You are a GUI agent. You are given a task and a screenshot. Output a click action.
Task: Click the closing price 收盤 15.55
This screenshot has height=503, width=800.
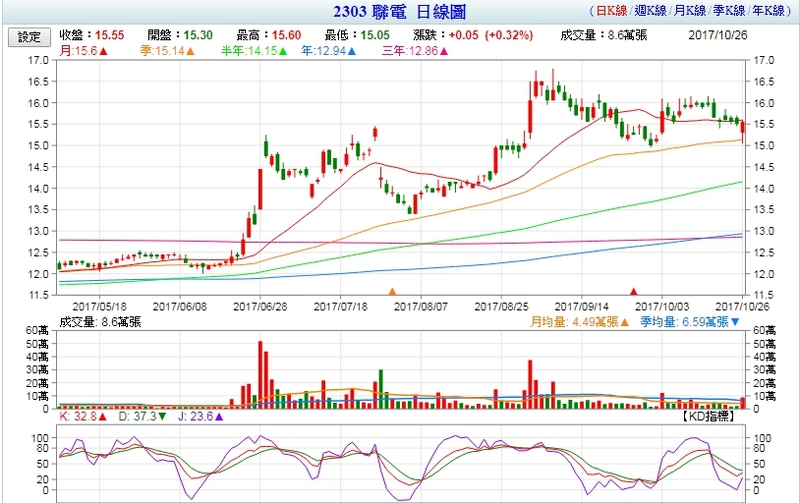(x=92, y=35)
